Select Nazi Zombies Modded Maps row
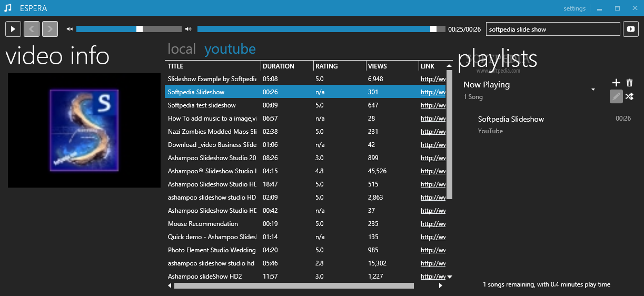This screenshot has width=644, height=296. 305,132
